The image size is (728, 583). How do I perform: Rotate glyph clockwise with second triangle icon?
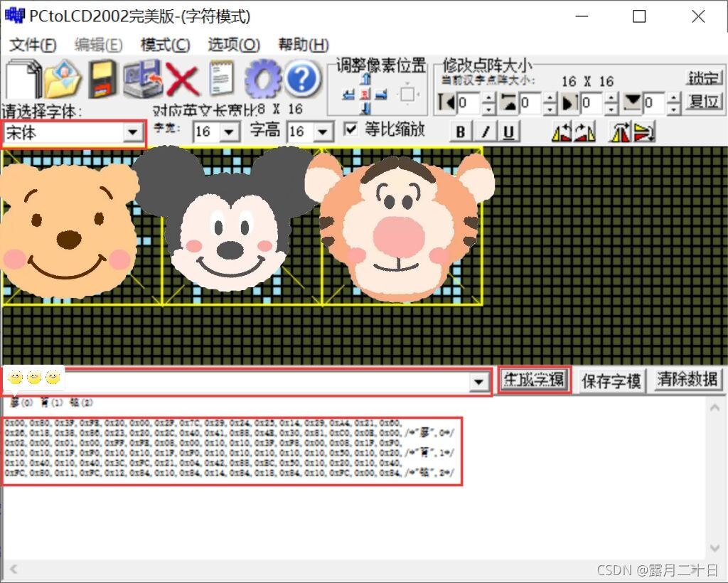[585, 132]
